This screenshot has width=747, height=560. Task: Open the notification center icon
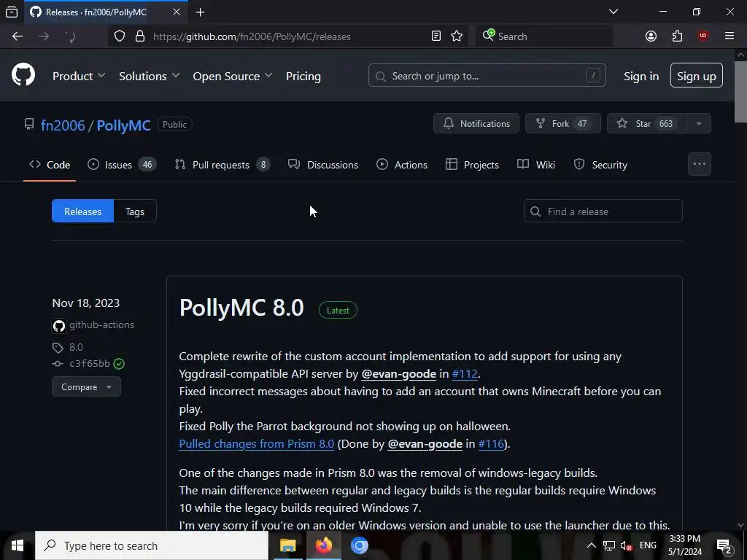coord(724,545)
